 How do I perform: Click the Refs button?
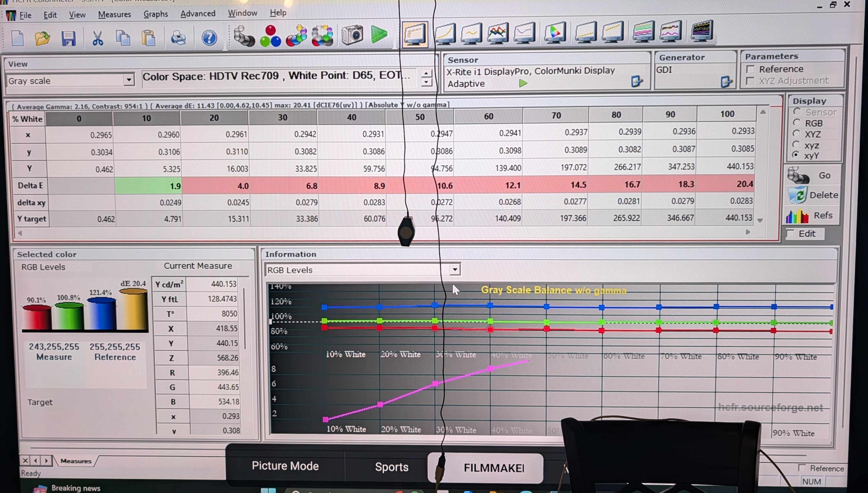pos(812,215)
